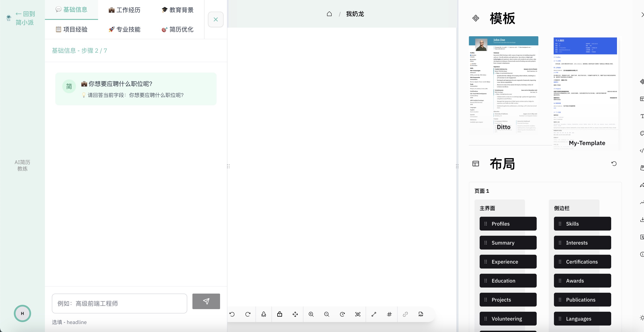
Task: Toggle page numbers hash icon
Action: (390, 314)
